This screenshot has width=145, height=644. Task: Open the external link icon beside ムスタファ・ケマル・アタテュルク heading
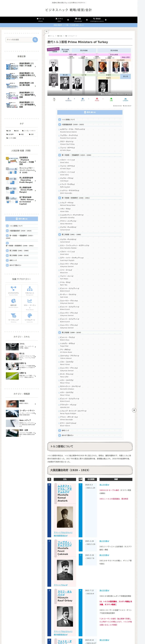(x=68, y=492)
